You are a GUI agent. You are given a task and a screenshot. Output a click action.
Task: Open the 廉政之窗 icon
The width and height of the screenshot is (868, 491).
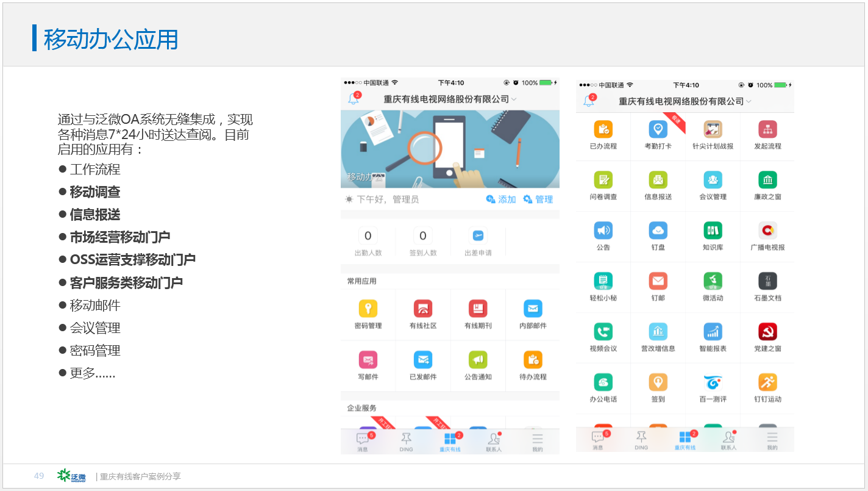pos(767,180)
